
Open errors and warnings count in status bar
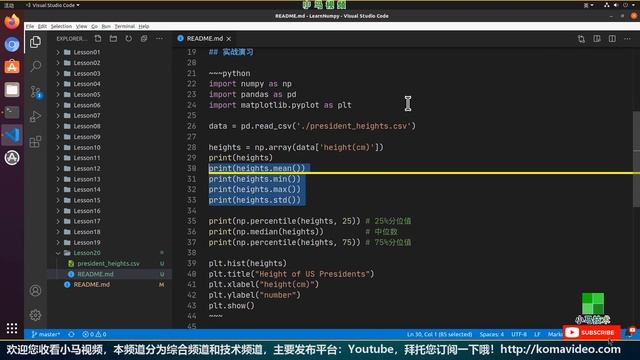point(94,334)
